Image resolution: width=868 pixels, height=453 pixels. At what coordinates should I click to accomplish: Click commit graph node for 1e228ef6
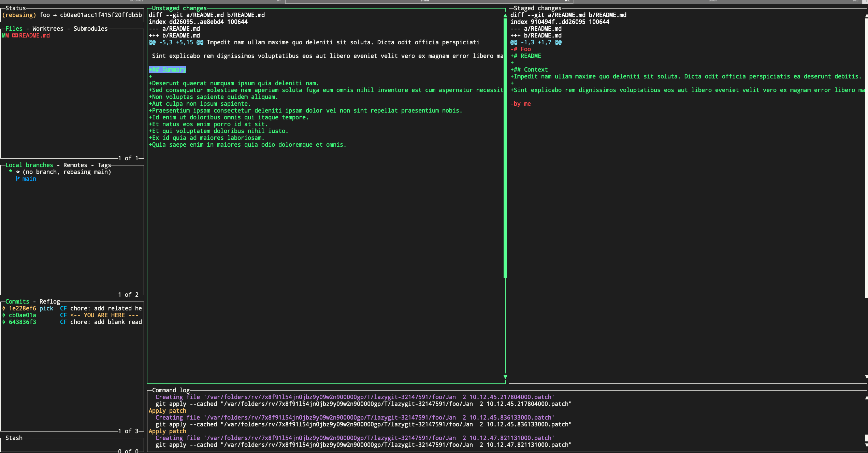click(x=4, y=308)
